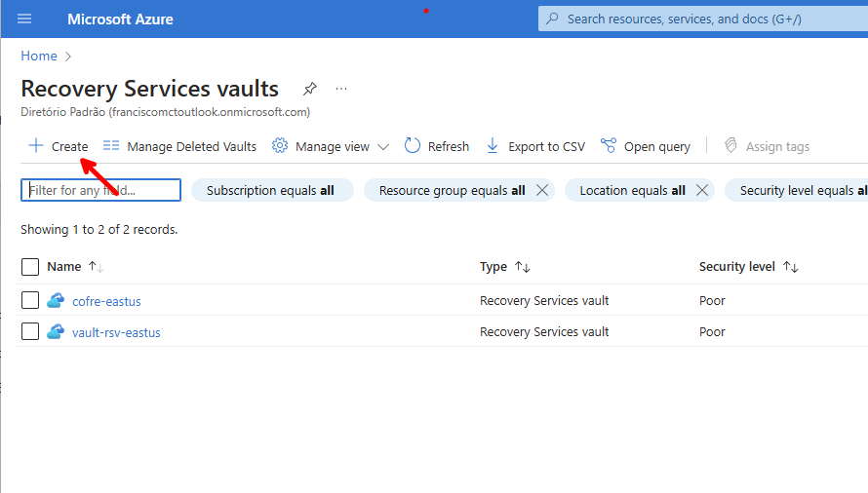Open the Location equals all filter

tap(632, 191)
